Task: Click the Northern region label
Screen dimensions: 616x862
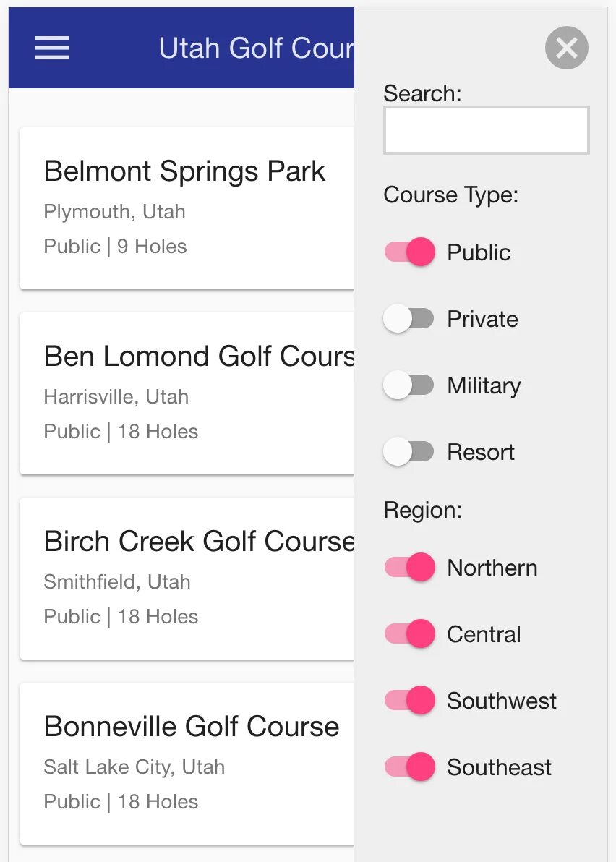Action: 492,568
